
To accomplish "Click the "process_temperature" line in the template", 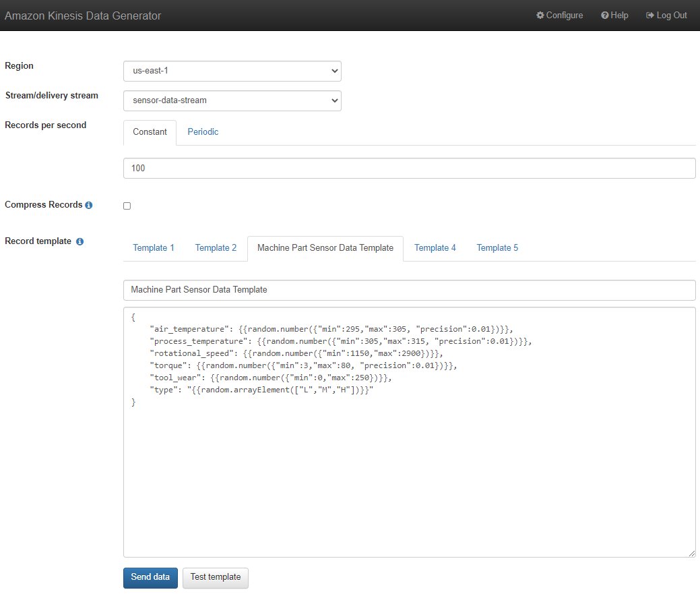I will point(341,341).
